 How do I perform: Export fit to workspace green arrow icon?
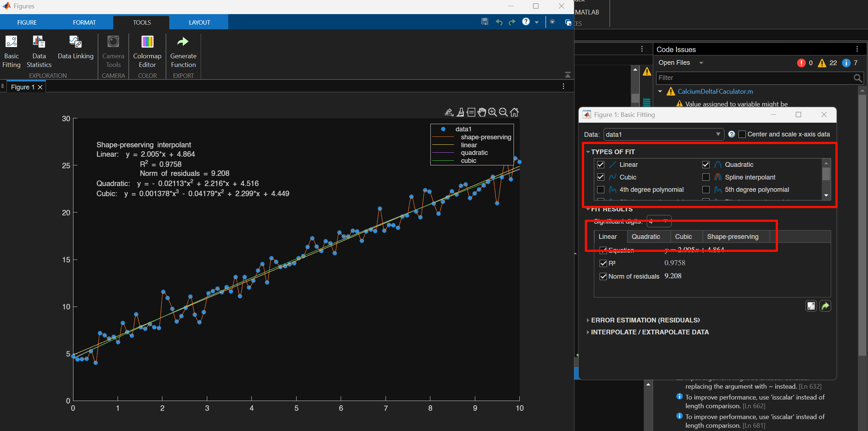point(825,306)
